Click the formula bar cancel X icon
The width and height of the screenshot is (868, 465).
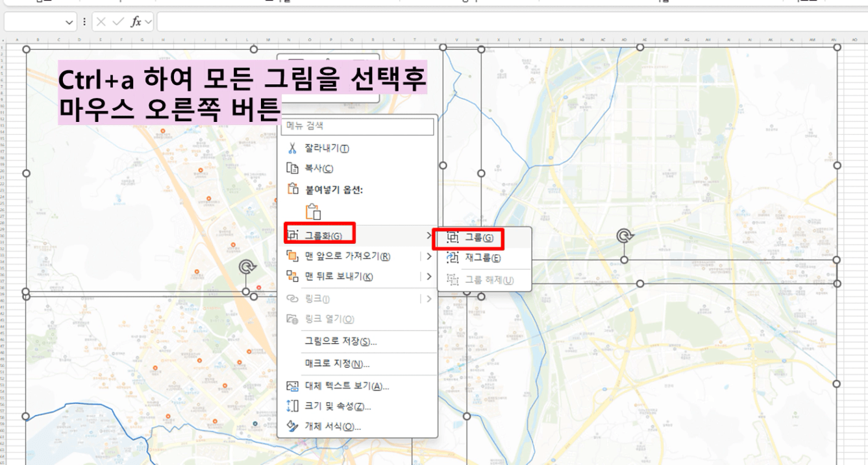101,22
